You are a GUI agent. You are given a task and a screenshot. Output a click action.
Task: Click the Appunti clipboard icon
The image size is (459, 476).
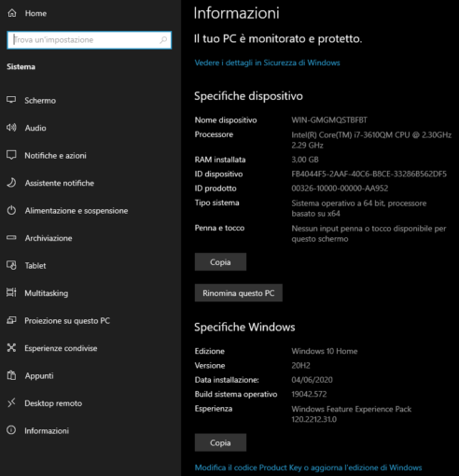click(x=11, y=375)
